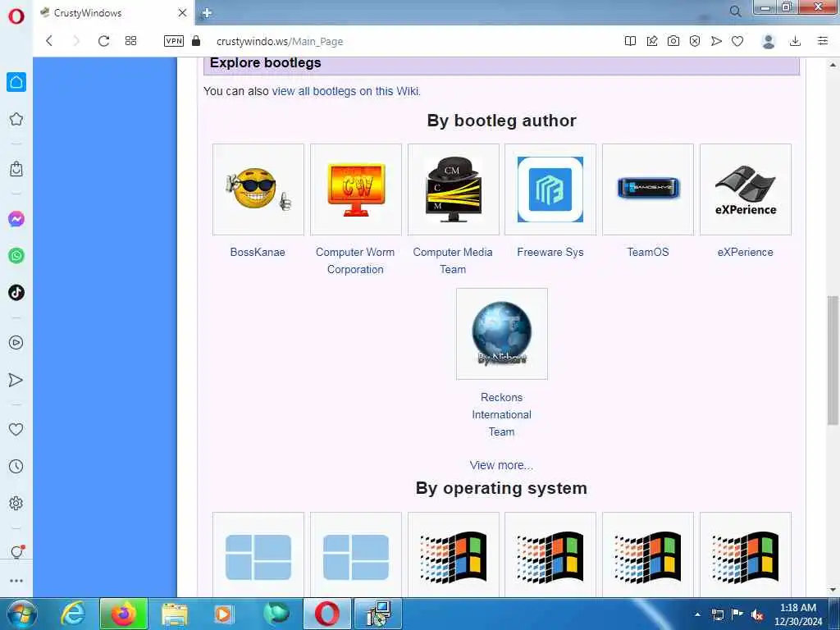Viewport: 840px width, 630px height.
Task: Open Messenger in the sidebar
Action: click(16, 219)
